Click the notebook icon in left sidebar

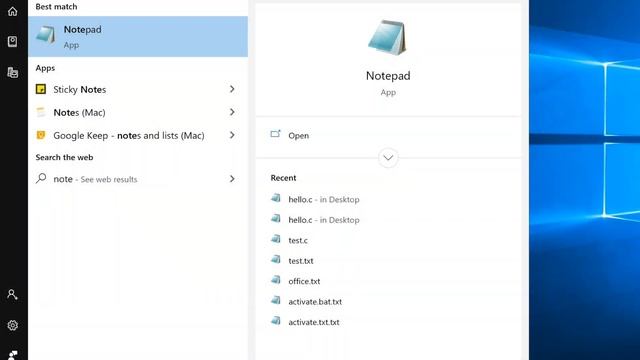pos(13,41)
